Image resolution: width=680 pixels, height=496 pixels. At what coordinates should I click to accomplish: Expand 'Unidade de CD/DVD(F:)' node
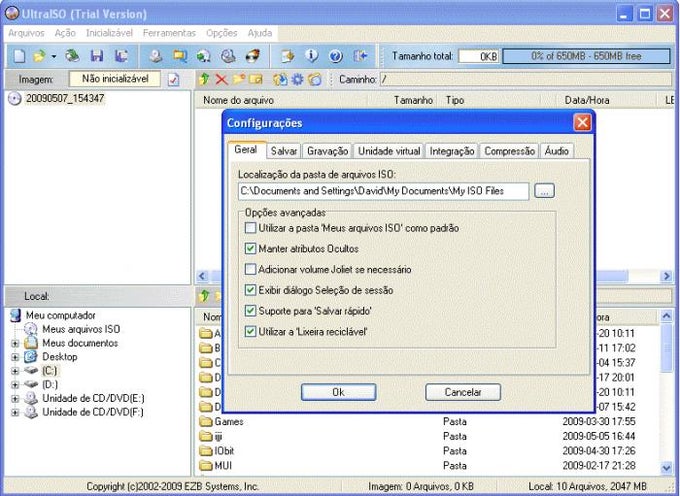[15, 412]
